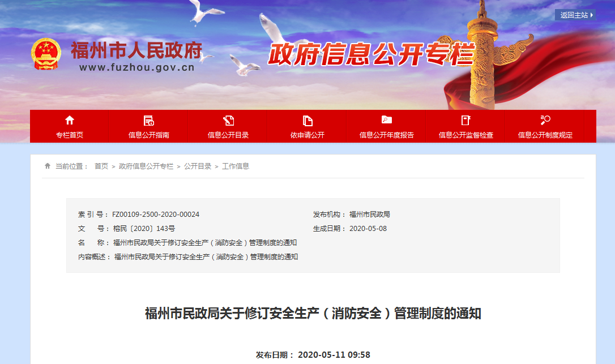This screenshot has height=364, width=615.
Task: Select the catalog icon above 信息公开目录
Action: click(x=228, y=121)
